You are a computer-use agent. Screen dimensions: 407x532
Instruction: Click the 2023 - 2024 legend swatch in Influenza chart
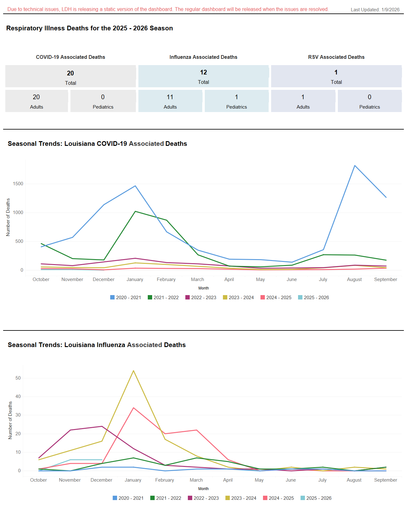click(228, 498)
